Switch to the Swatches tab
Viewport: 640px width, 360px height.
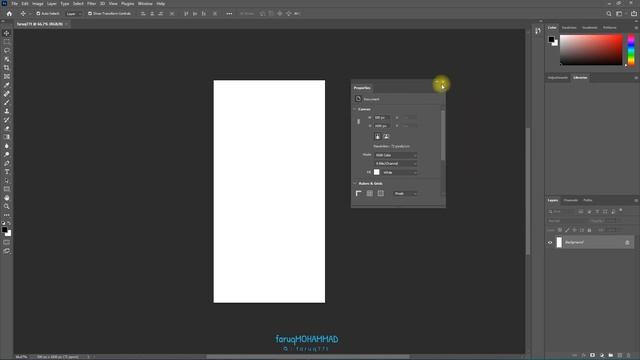(x=569, y=28)
